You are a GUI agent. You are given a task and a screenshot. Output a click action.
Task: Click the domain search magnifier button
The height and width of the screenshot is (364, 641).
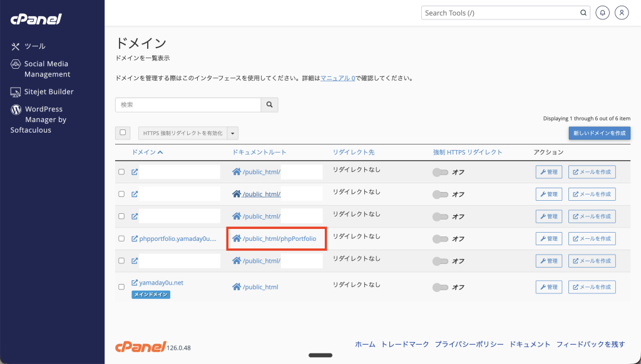click(x=270, y=105)
